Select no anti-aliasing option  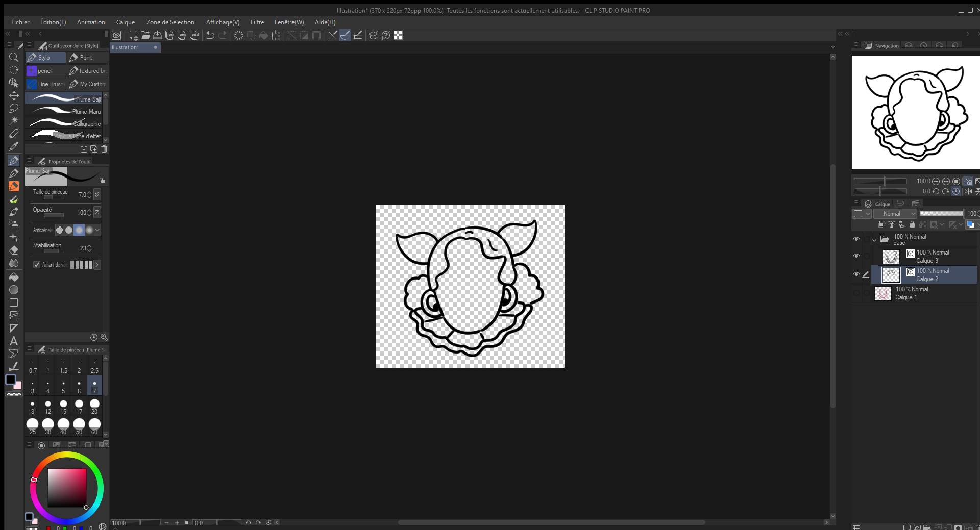[60, 230]
